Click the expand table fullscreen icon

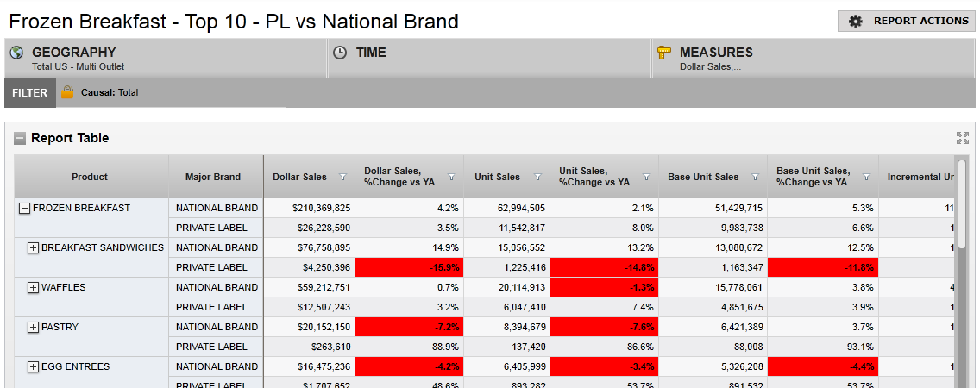[x=963, y=138]
